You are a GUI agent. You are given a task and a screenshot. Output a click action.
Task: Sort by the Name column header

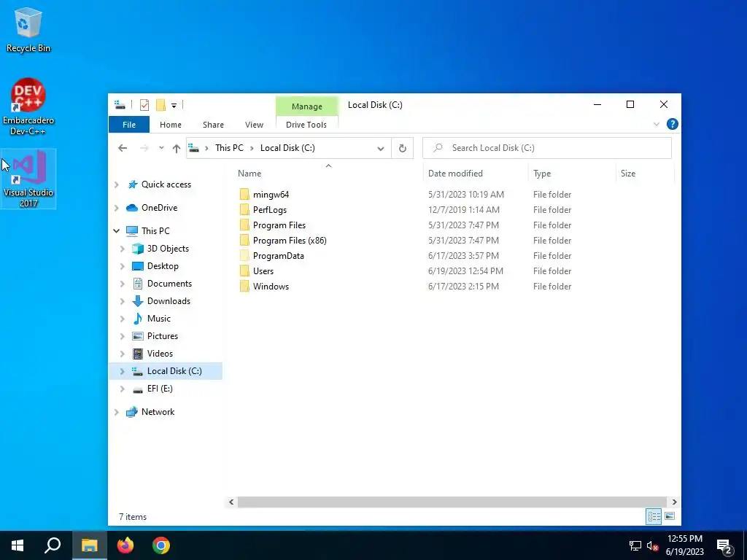(x=249, y=174)
